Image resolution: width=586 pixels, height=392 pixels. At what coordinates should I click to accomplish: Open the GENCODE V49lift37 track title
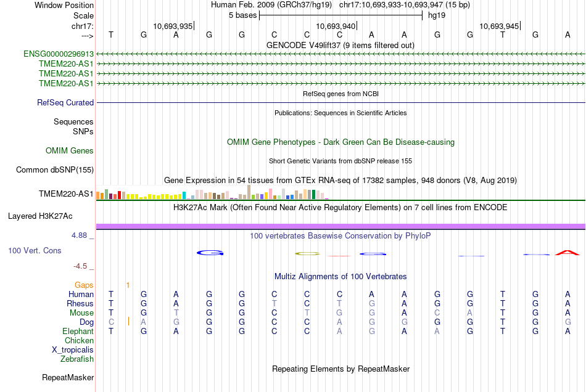coord(340,45)
